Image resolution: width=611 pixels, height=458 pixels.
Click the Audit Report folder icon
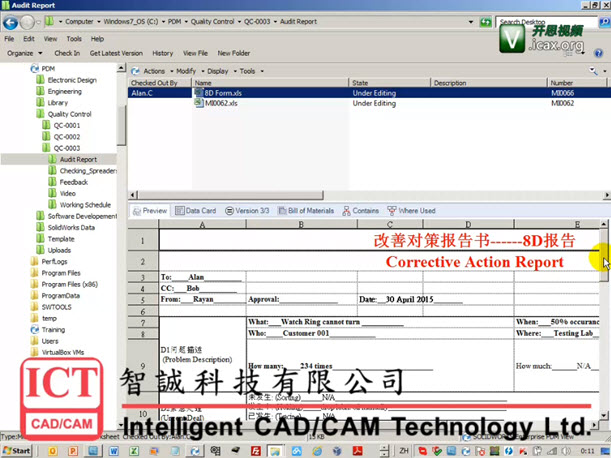(53, 159)
